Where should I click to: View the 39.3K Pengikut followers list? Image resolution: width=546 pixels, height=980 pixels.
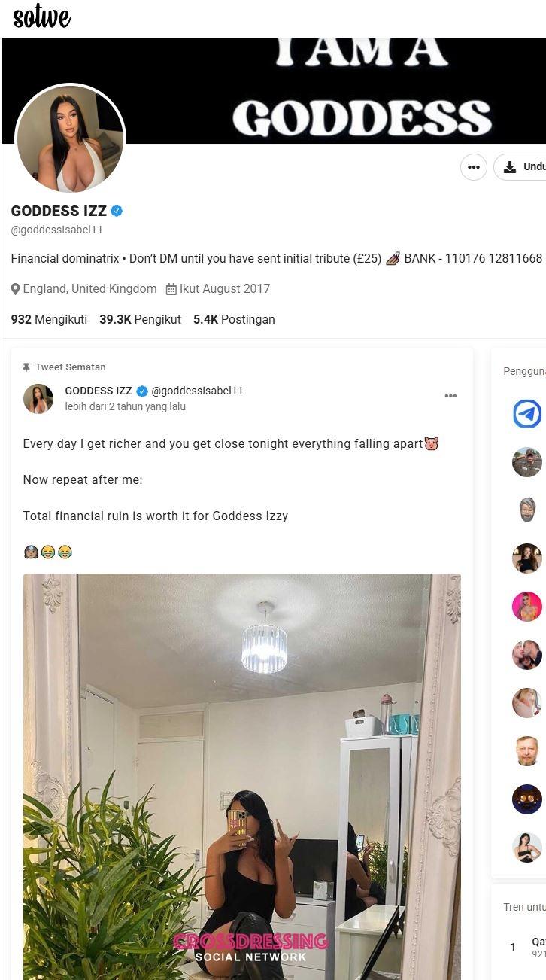(x=140, y=319)
